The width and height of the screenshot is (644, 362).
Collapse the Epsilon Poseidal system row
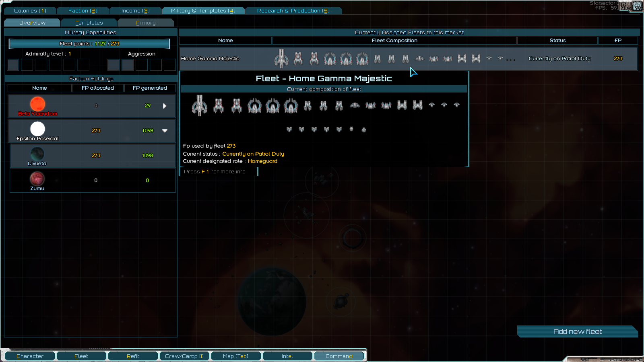pos(165,131)
